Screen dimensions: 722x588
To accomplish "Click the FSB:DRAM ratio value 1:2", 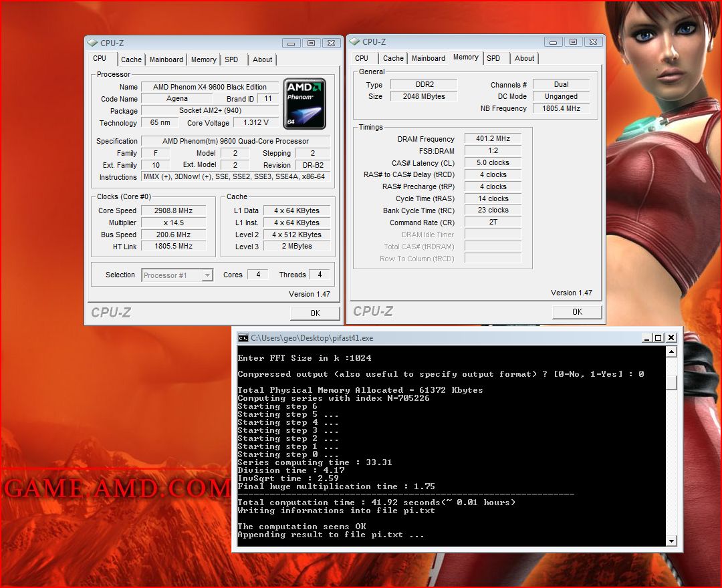I will (493, 150).
